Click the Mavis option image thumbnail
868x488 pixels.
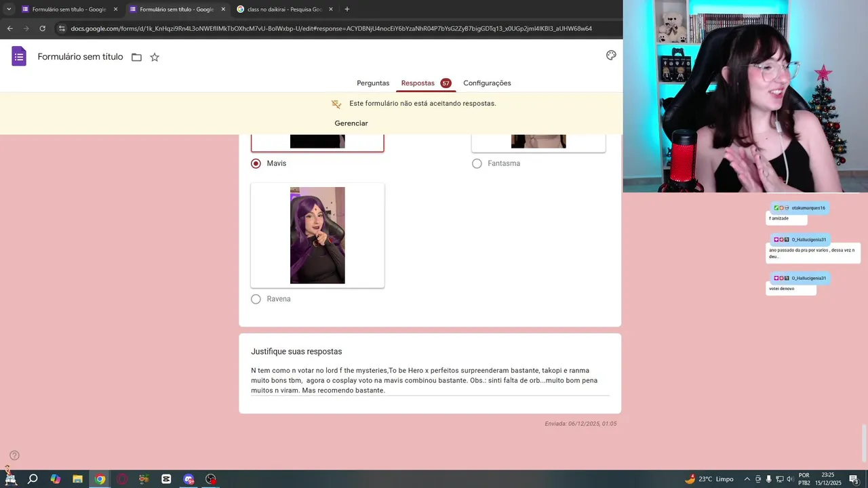tap(317, 141)
